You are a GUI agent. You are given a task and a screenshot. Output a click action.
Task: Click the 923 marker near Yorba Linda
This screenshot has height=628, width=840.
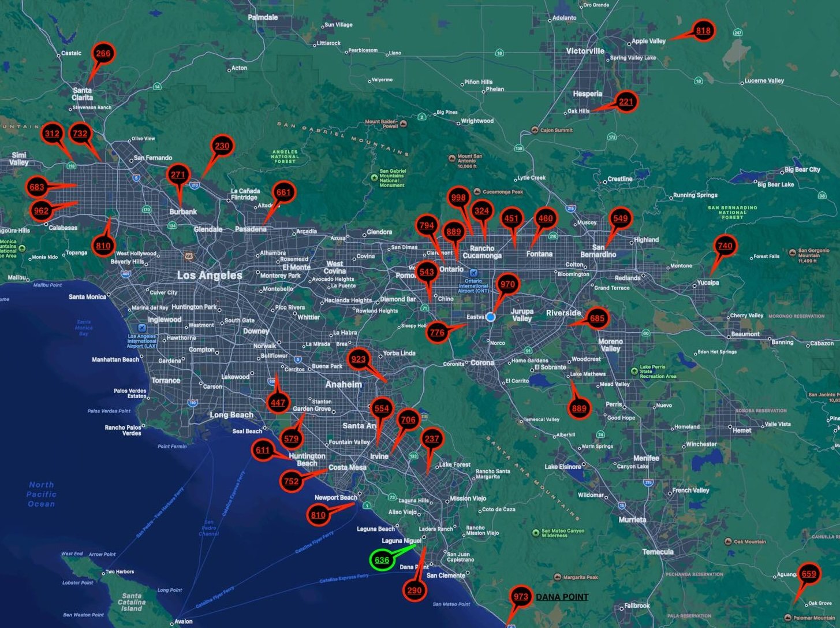click(x=359, y=359)
